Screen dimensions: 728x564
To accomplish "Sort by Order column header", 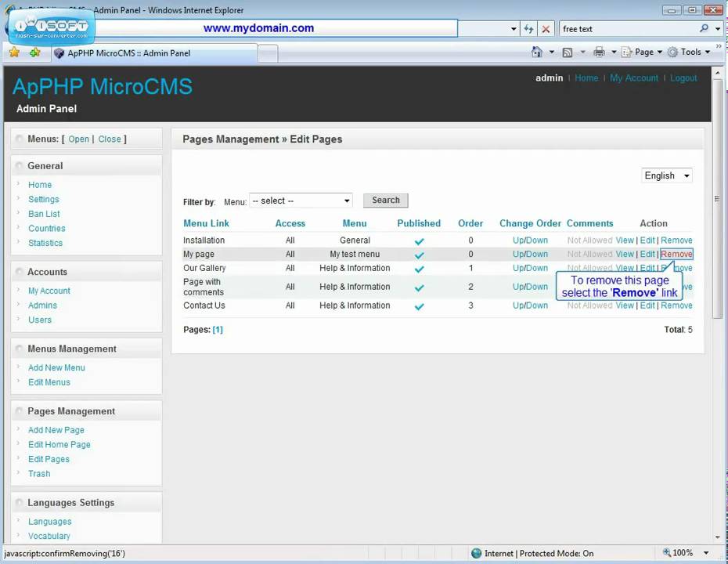I will (x=470, y=223).
